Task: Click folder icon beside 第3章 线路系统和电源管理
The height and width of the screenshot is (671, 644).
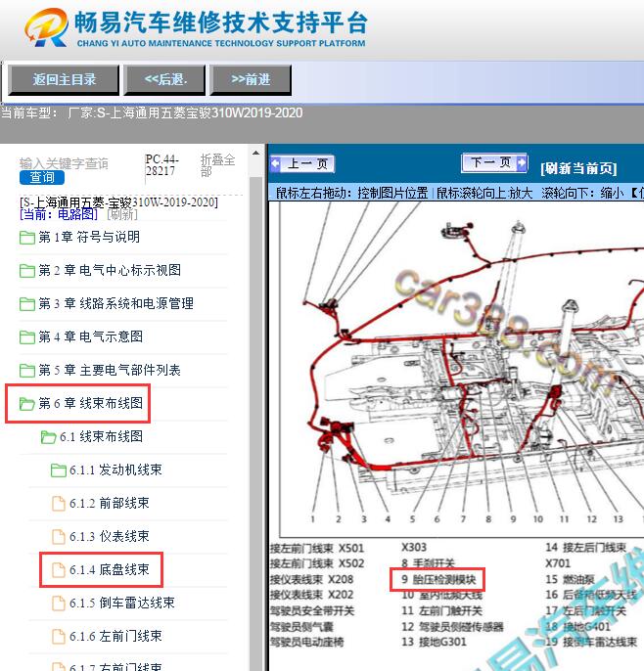Action: [x=26, y=304]
